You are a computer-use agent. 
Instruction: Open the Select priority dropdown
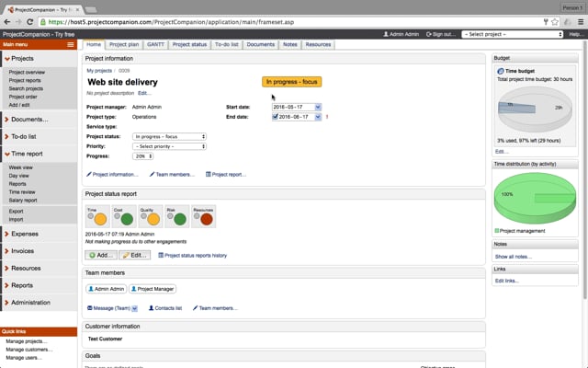169,146
